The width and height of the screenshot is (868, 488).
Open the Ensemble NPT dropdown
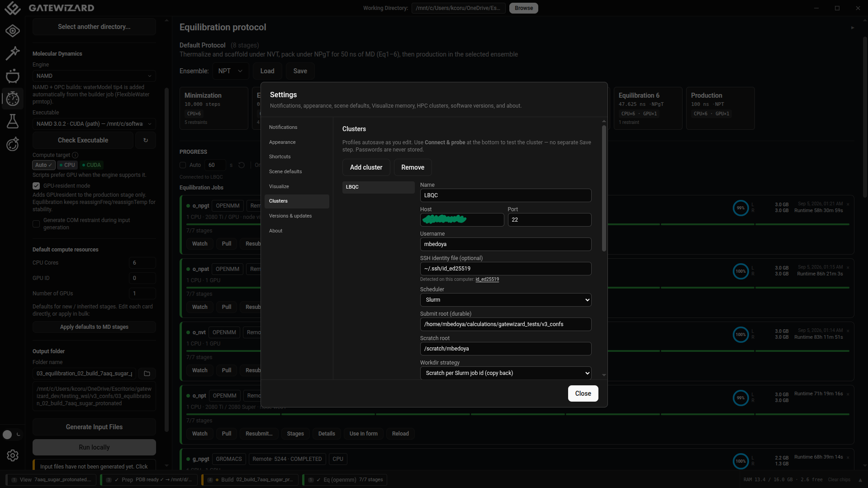231,71
